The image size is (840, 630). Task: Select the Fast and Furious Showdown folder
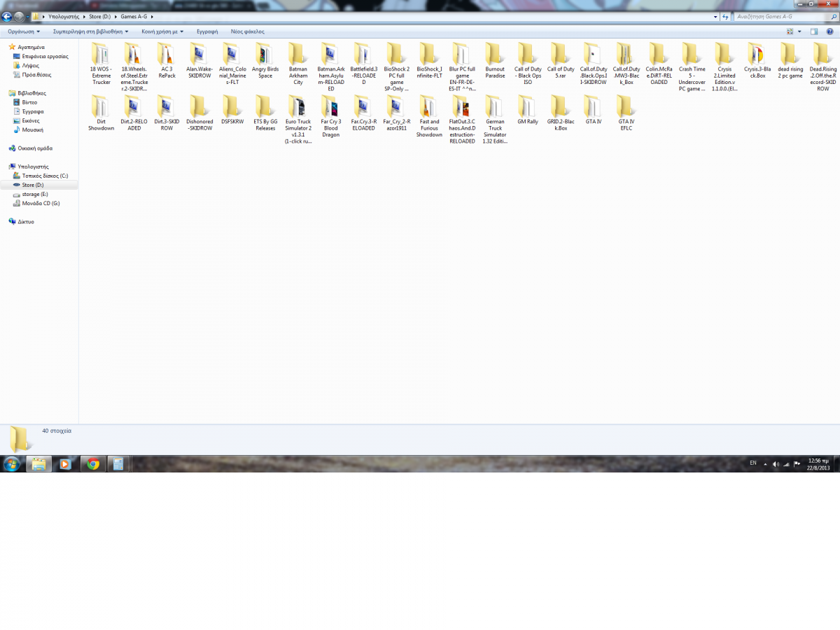coord(429,117)
